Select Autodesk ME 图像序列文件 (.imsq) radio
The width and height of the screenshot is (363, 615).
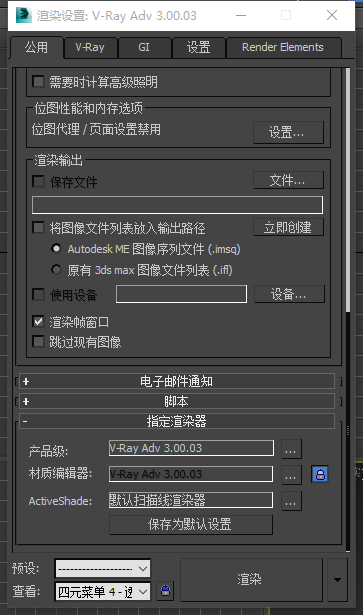pyautogui.click(x=56, y=248)
